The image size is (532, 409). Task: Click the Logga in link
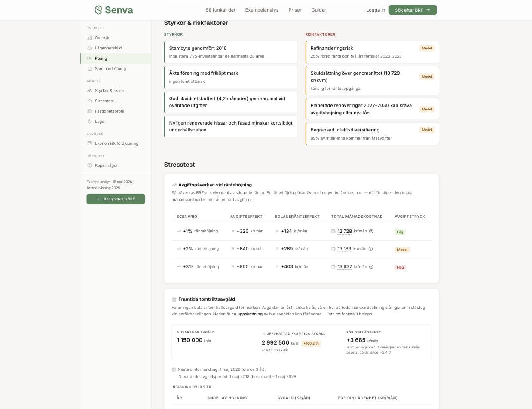click(376, 10)
